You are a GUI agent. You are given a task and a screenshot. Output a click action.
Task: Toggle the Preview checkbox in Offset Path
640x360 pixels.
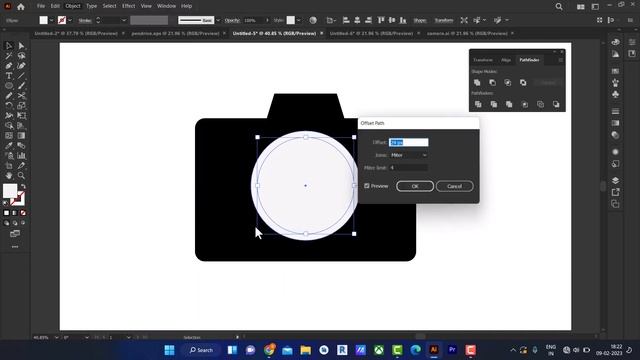(x=367, y=186)
